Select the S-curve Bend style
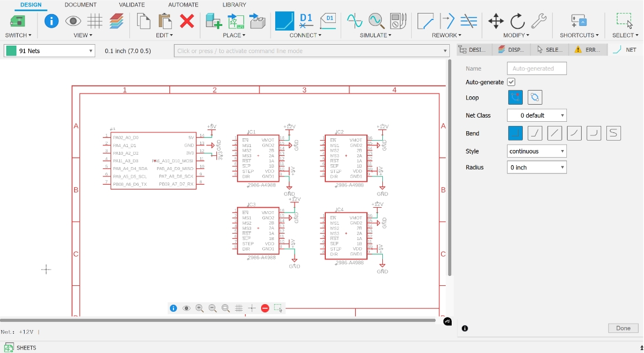The image size is (644, 353). click(613, 133)
